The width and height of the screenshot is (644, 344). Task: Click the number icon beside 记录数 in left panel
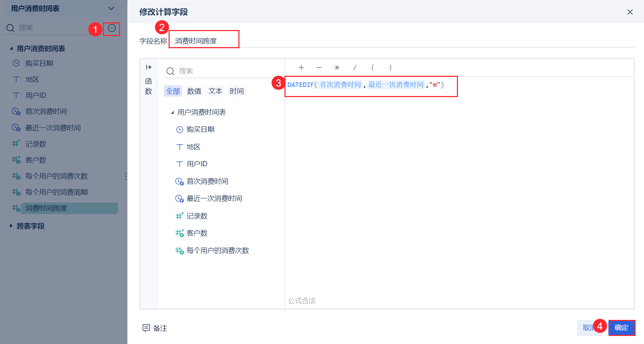click(x=16, y=144)
